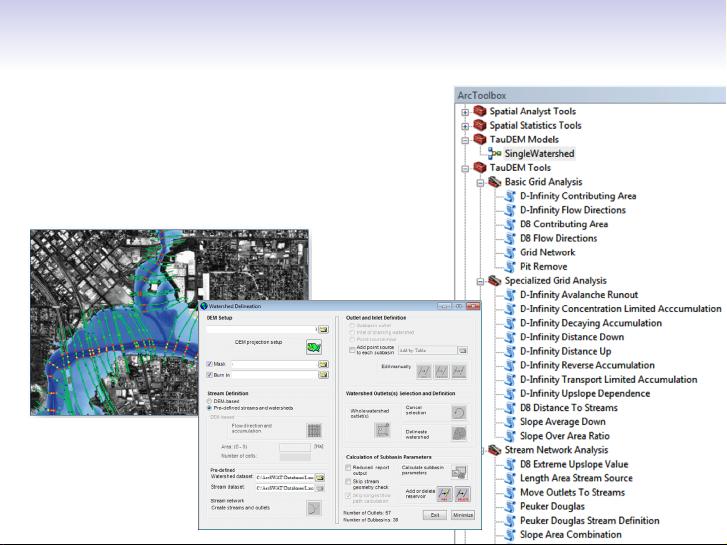Click Delete reservoir icon
Viewport: 727px width, 545px height.
pos(462,494)
